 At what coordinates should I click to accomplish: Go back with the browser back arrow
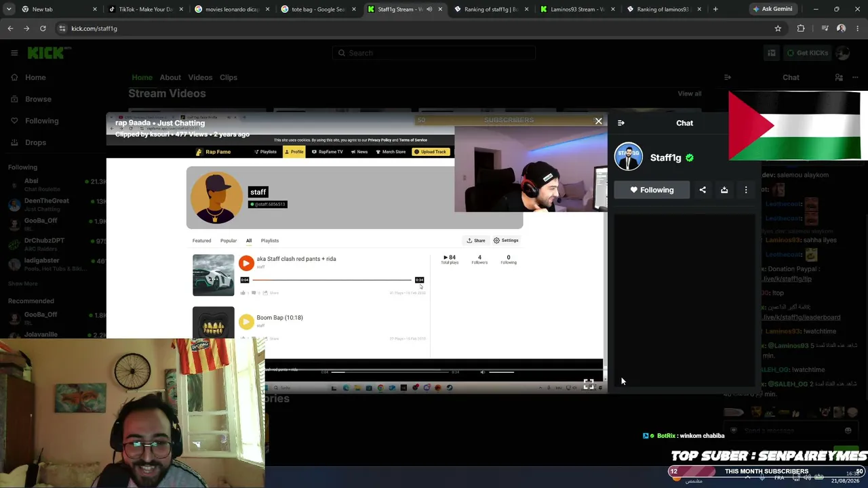pos(10,28)
